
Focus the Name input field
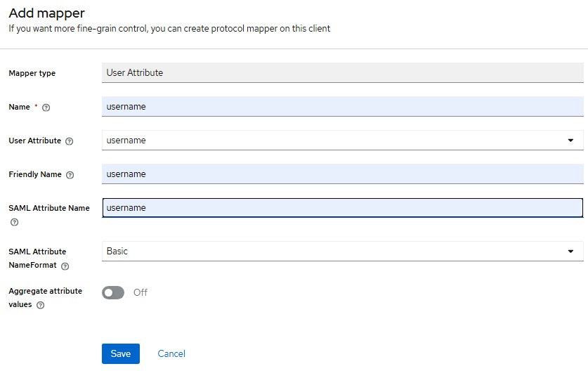(x=342, y=107)
